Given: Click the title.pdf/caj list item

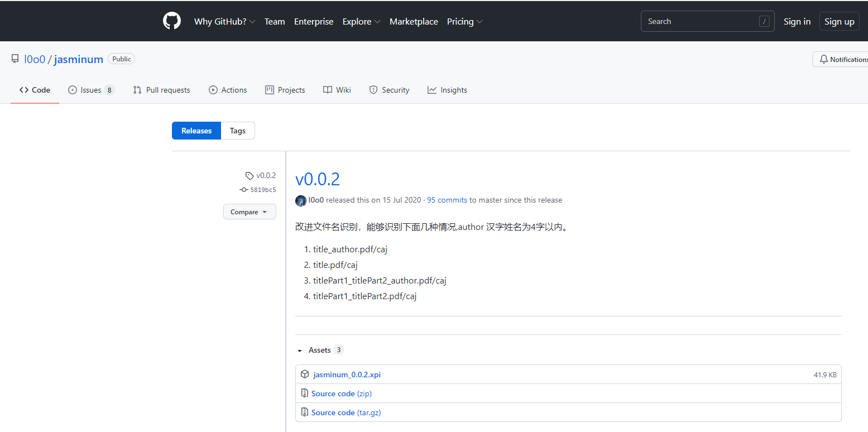Looking at the screenshot, I should pos(335,265).
